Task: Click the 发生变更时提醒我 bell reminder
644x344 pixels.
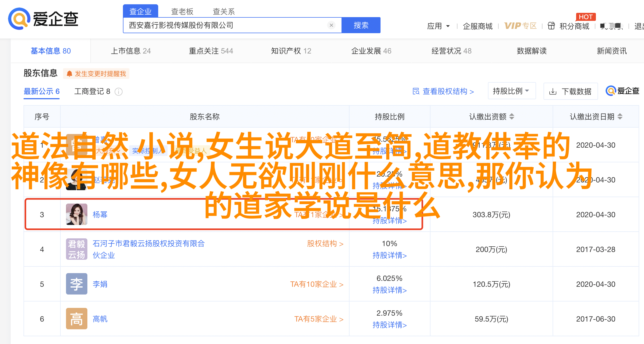Action: [96, 74]
